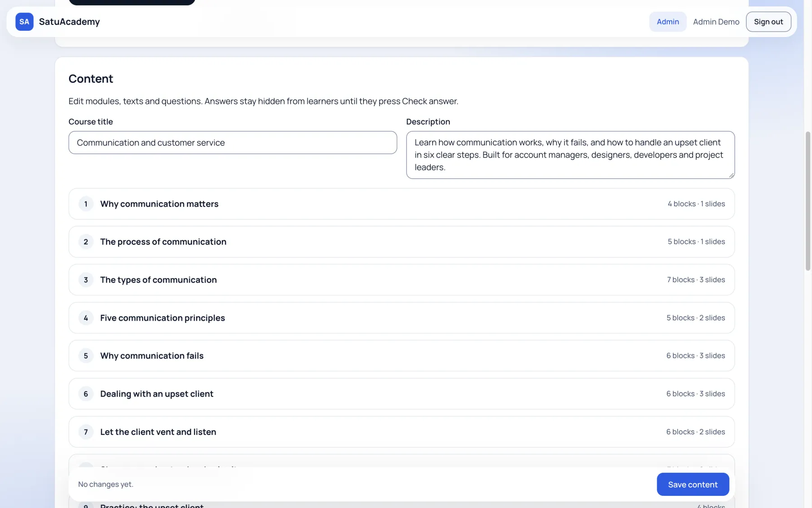Expand Dealing with an upset client module
The width and height of the screenshot is (812, 508).
(x=401, y=394)
